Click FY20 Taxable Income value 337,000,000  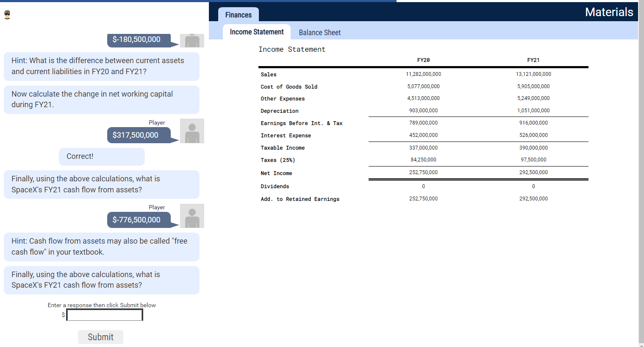423,148
